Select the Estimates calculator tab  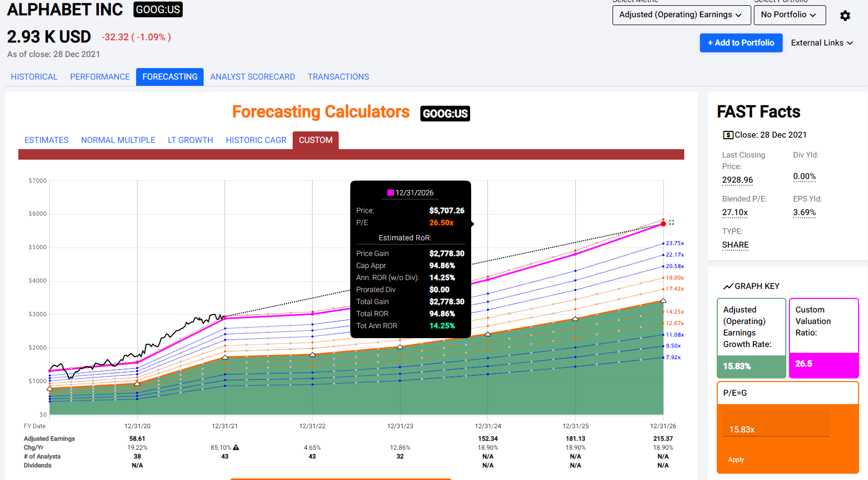click(x=47, y=140)
